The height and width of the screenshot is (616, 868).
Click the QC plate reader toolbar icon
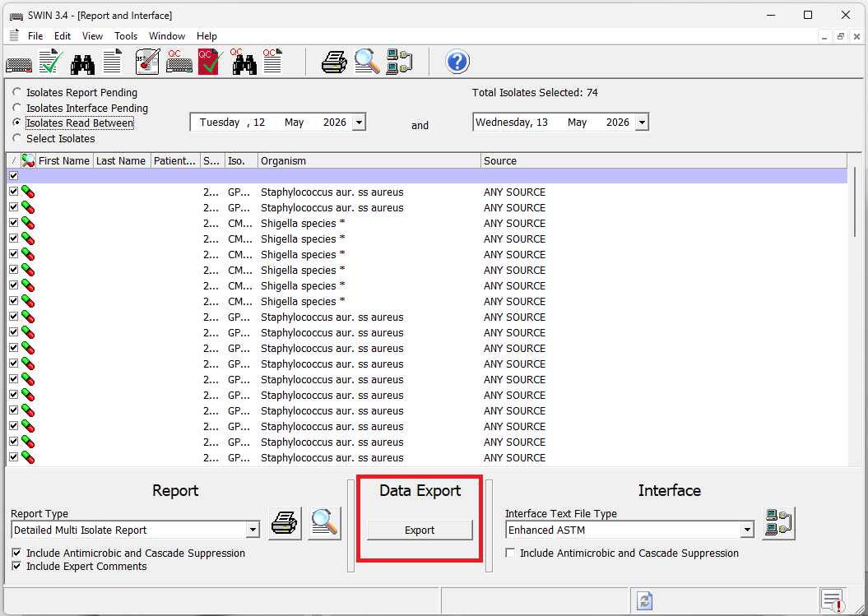[x=179, y=62]
